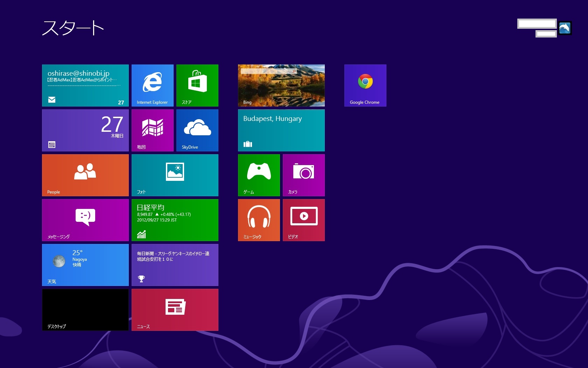Open the Maps (地図) tile

pyautogui.click(x=153, y=130)
